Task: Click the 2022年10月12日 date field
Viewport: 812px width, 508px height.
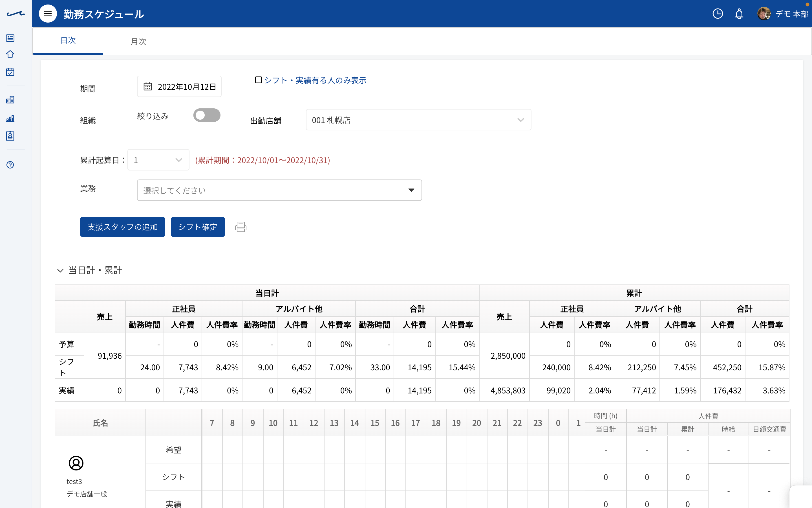Action: [x=179, y=86]
